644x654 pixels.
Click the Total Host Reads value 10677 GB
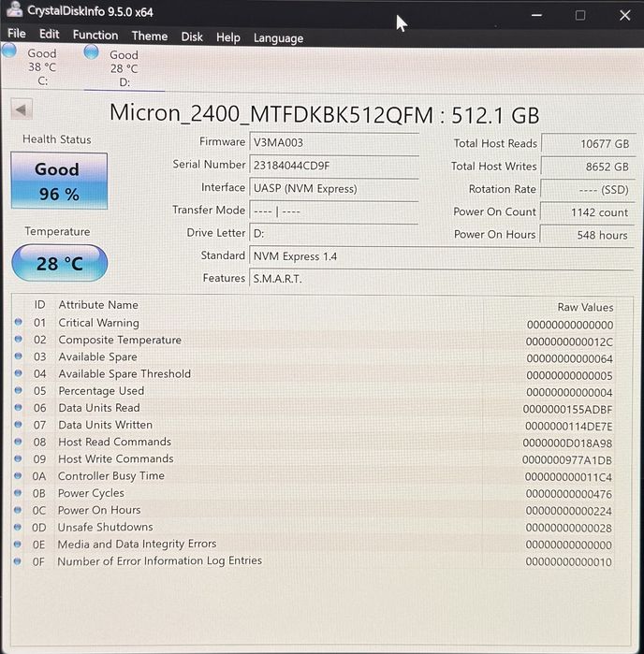pos(589,144)
